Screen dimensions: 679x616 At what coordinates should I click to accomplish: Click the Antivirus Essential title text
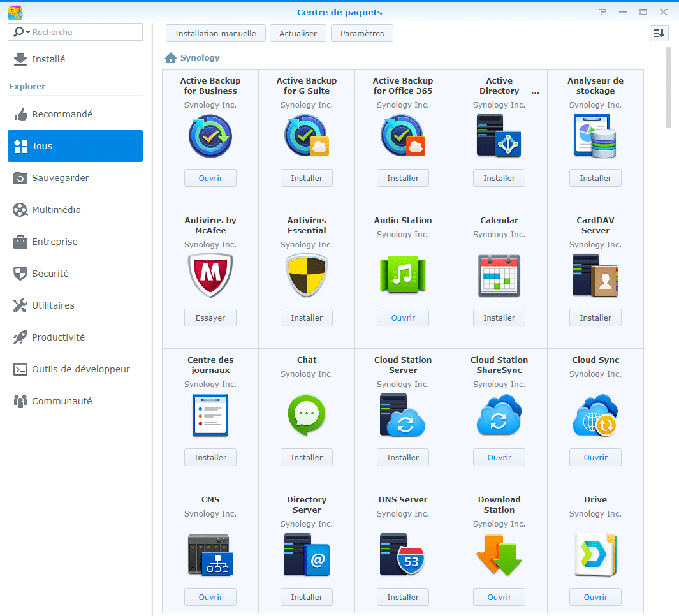click(x=307, y=225)
